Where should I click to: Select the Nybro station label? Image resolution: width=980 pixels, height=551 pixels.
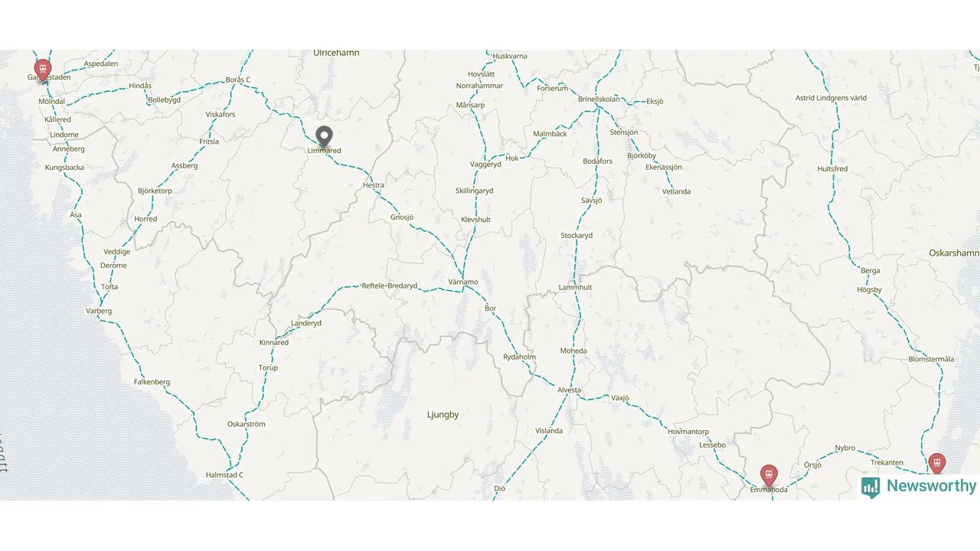point(845,448)
